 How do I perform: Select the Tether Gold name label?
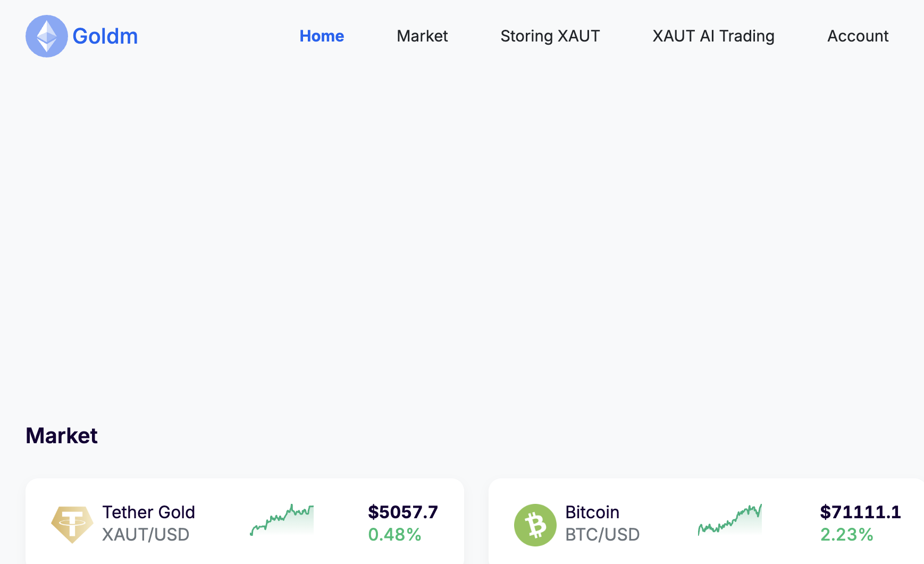(x=148, y=512)
